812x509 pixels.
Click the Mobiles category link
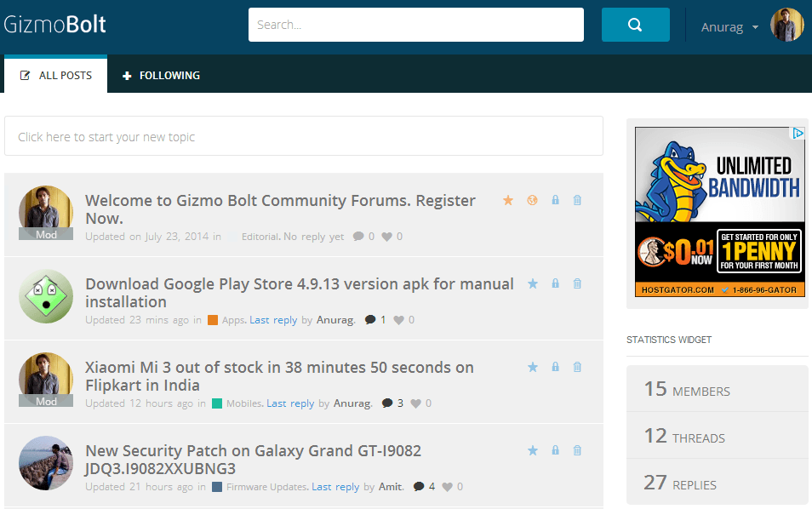(244, 403)
